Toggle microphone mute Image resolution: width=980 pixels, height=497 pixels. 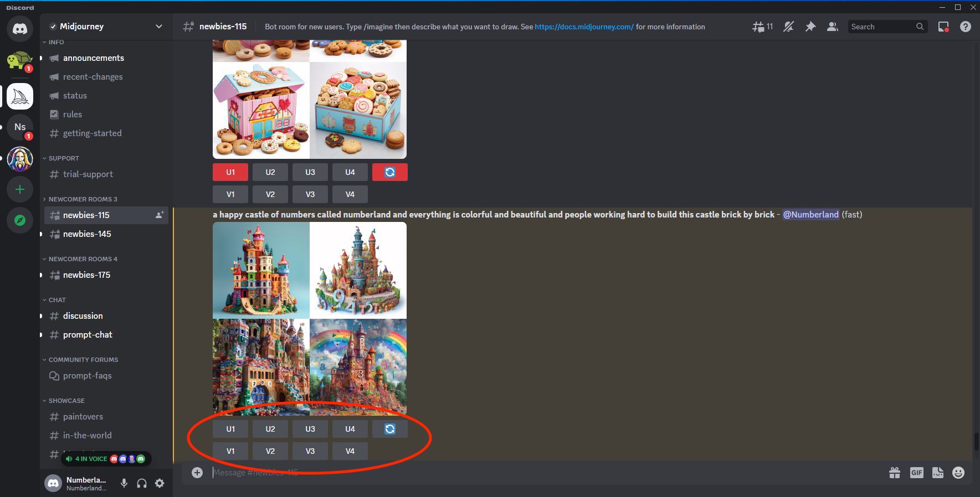pos(124,483)
